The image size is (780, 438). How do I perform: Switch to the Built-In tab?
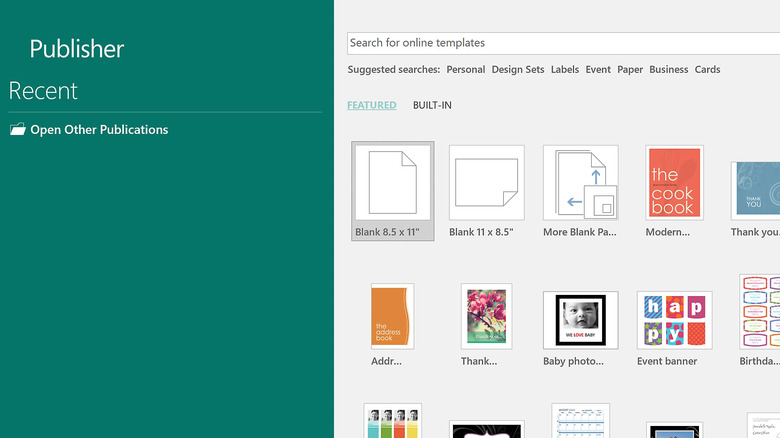pyautogui.click(x=433, y=105)
